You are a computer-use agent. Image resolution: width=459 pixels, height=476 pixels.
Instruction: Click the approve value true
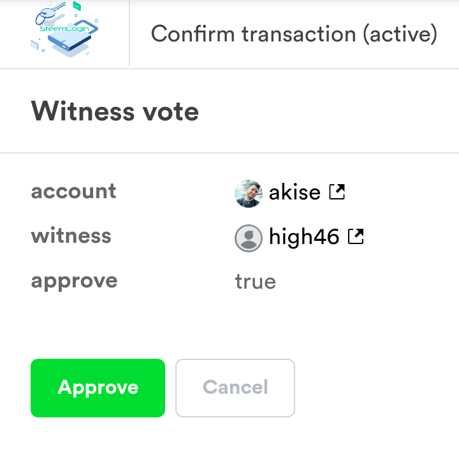pyautogui.click(x=255, y=282)
